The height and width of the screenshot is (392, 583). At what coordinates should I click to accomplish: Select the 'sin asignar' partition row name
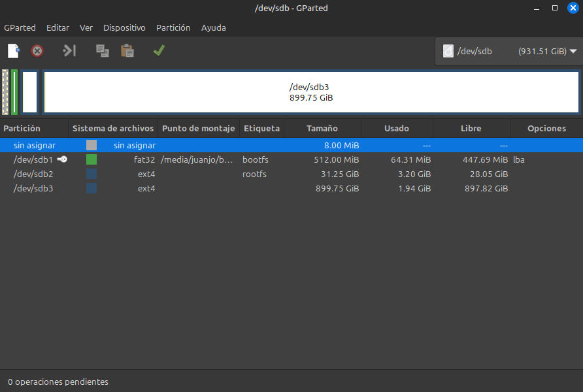click(x=35, y=145)
